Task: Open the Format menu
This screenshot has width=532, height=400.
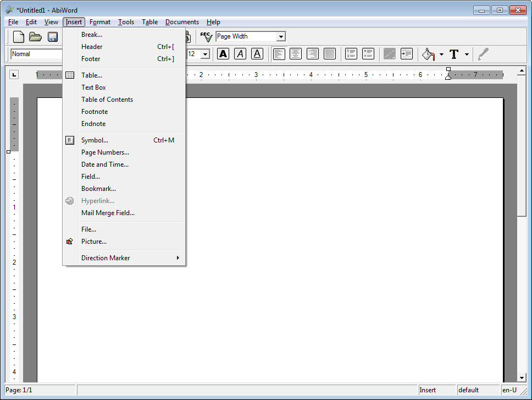Action: point(99,22)
